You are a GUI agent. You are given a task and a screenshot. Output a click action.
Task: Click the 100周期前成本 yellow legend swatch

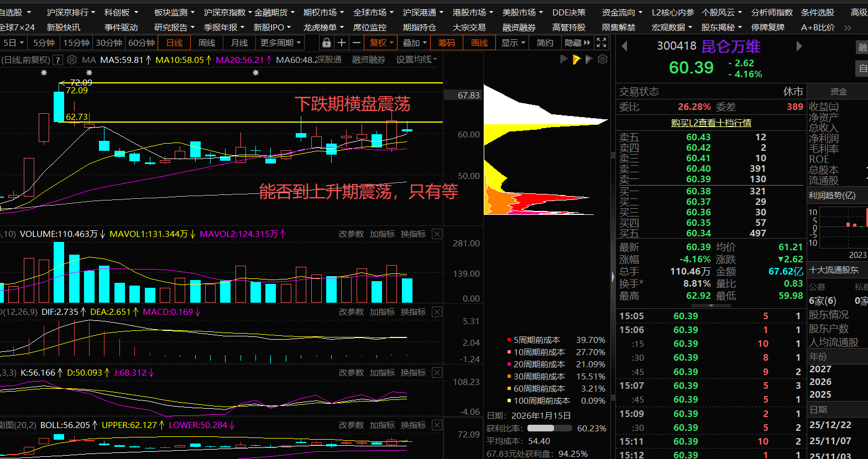pyautogui.click(x=509, y=401)
